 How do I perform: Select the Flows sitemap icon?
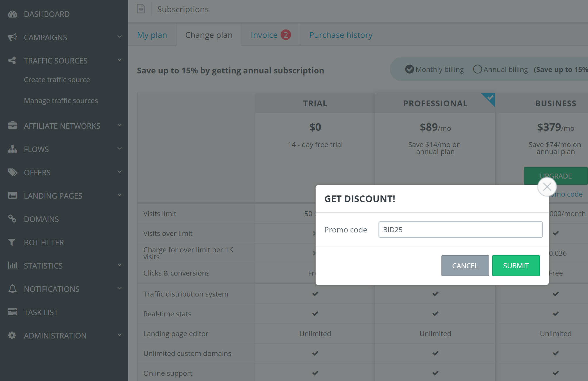(12, 149)
